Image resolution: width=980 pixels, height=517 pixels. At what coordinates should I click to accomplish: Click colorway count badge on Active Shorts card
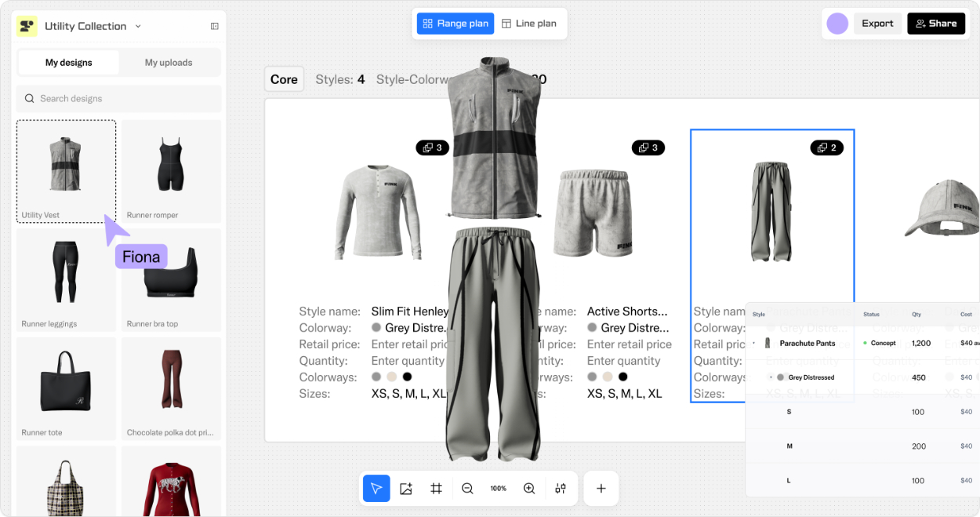(x=648, y=147)
